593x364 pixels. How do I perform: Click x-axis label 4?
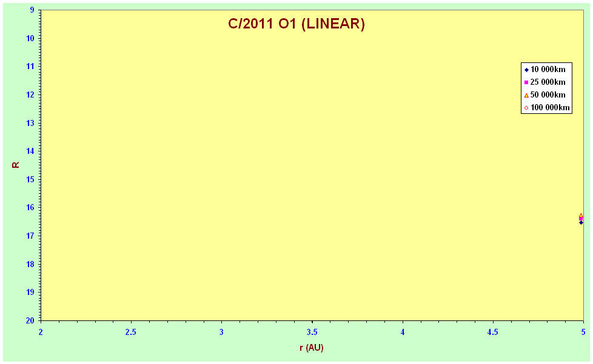403,333
